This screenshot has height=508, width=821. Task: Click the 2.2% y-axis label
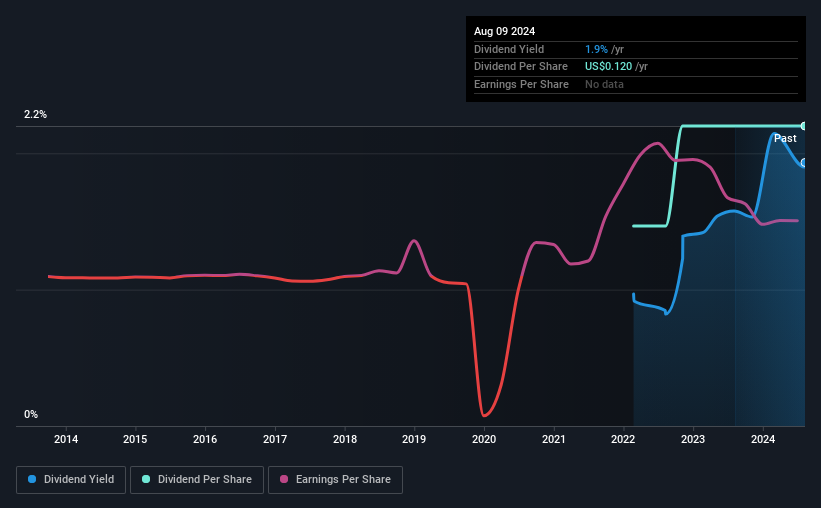36,115
